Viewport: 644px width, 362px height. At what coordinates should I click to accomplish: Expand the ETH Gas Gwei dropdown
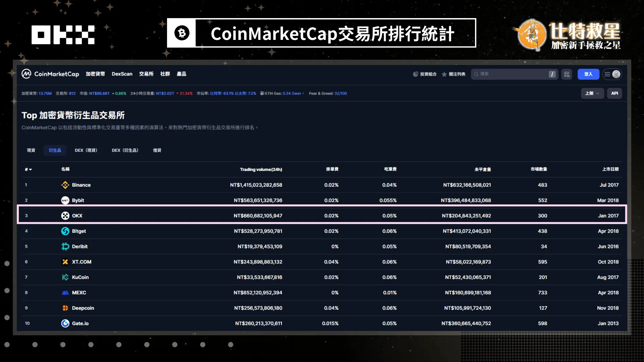coord(303,94)
